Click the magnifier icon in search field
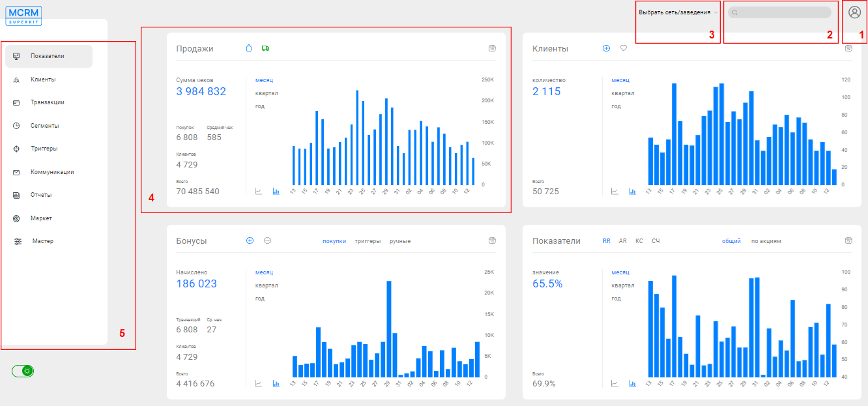This screenshot has width=868, height=406. (735, 12)
